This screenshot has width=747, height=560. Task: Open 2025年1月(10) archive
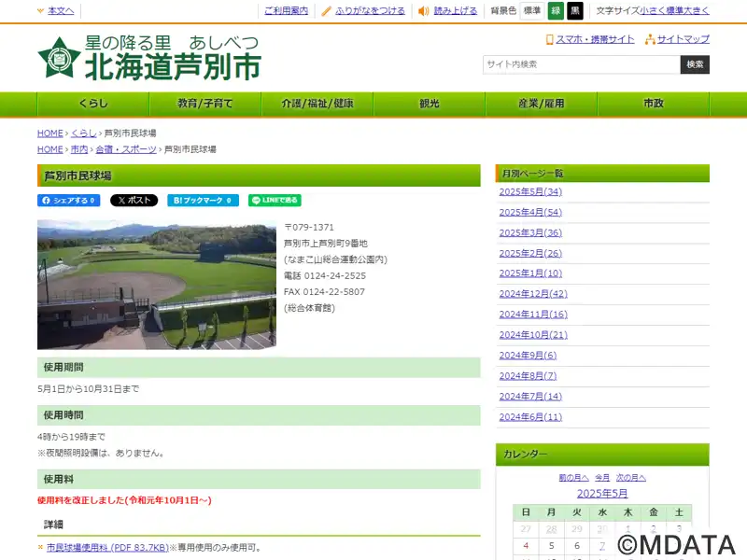coord(530,273)
